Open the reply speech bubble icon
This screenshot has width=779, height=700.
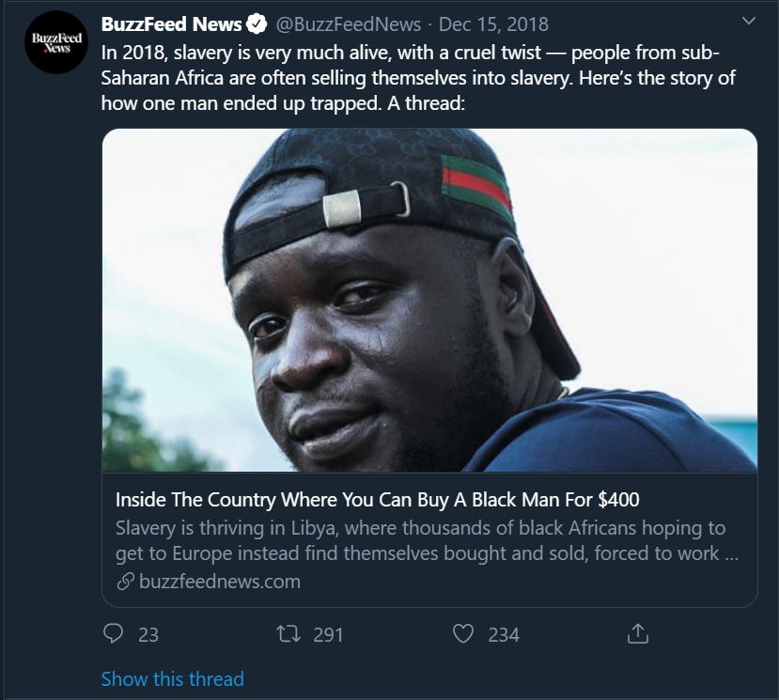point(114,634)
